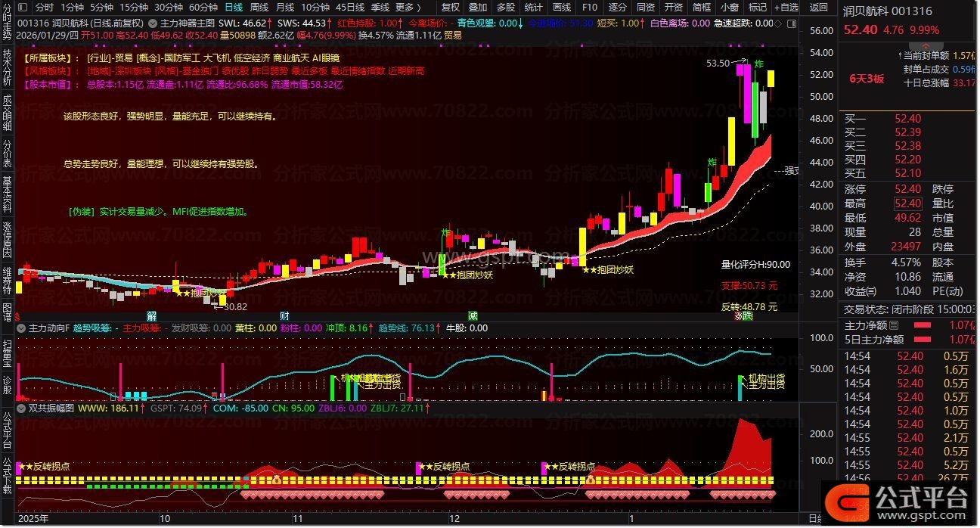This screenshot has height=528, width=980.
Task: Click the side panel toggle icon at chart top-right
Action: [793, 23]
